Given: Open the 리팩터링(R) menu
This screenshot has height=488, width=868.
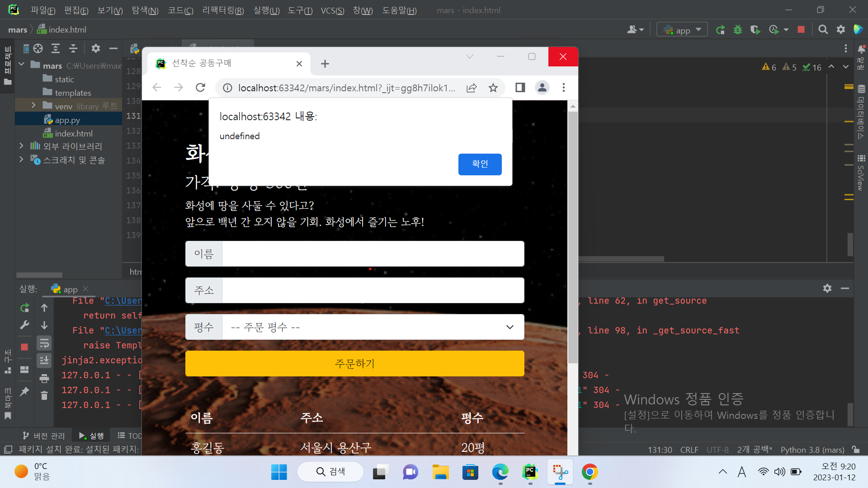Looking at the screenshot, I should coord(223,10).
